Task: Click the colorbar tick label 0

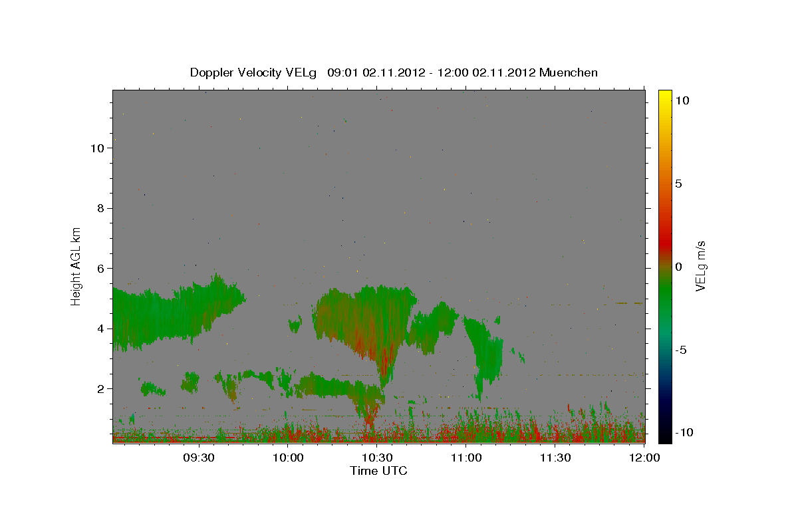Action: 680,266
